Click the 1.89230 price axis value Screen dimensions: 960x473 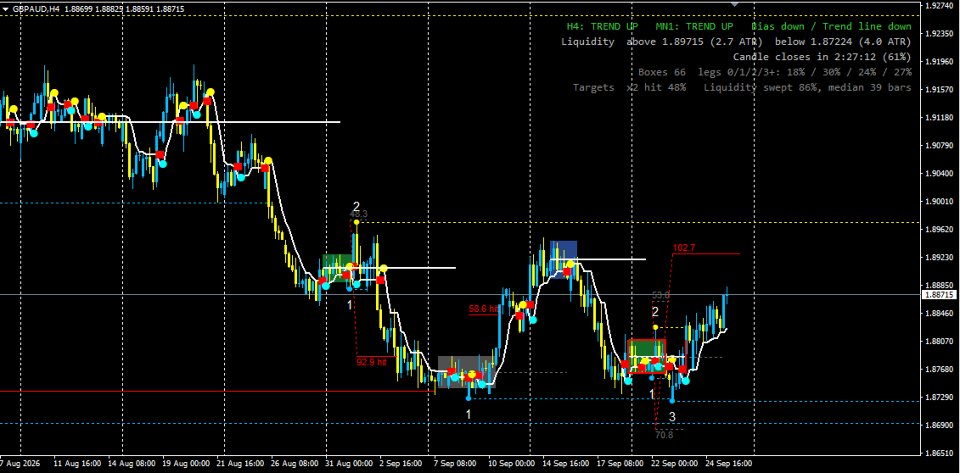(940, 257)
